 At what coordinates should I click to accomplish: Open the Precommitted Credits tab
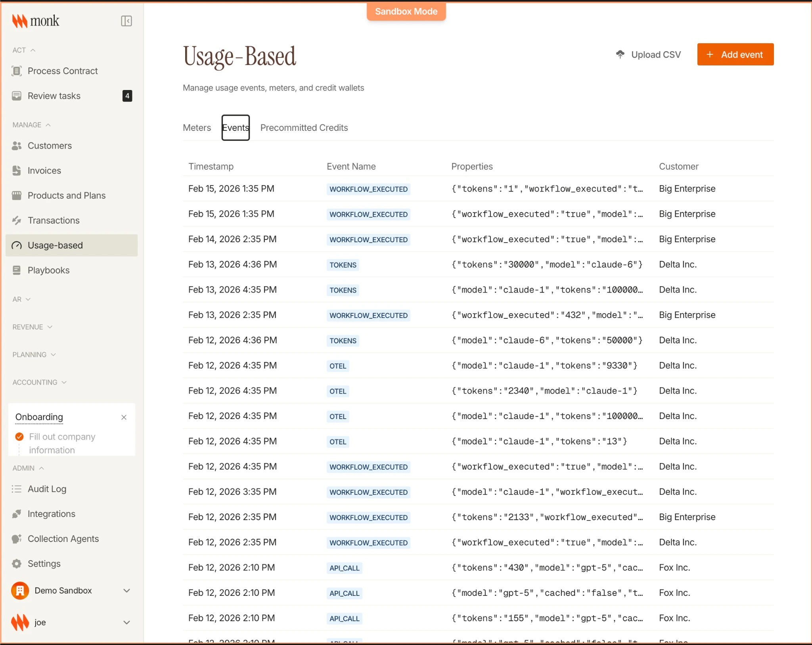point(304,128)
